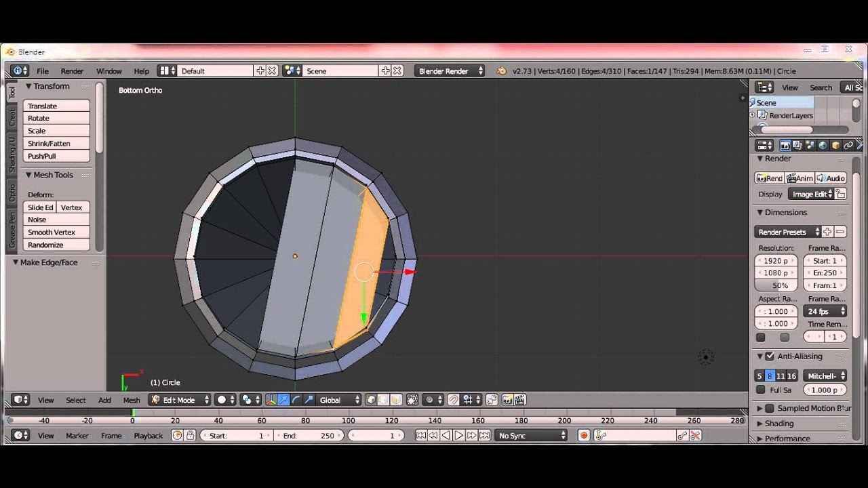This screenshot has width=868, height=488.
Task: Adjust the 50% resolution percentage slider
Action: click(x=776, y=285)
